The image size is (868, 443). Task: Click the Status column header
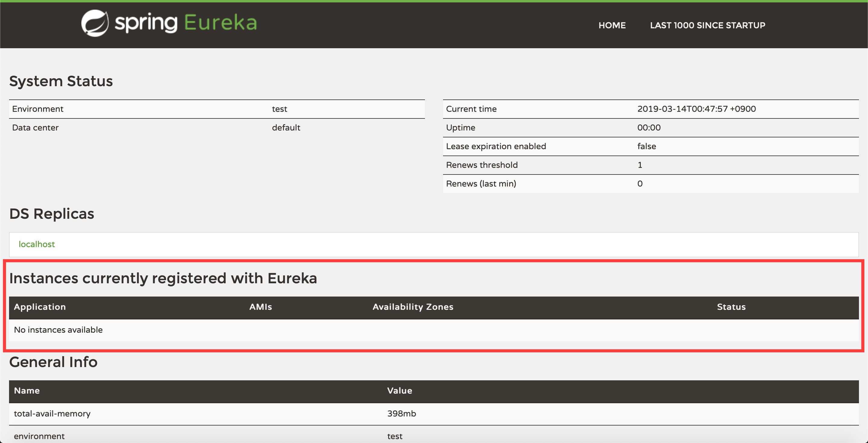click(731, 307)
